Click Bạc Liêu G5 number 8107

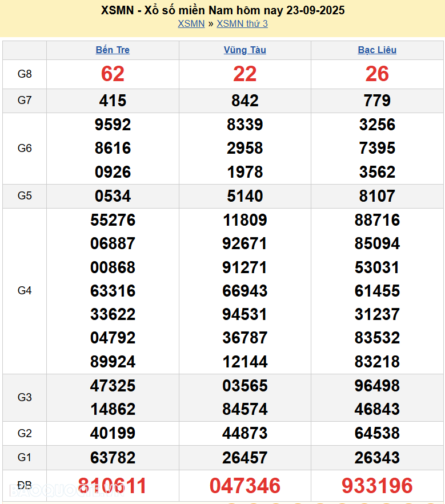pyautogui.click(x=377, y=196)
